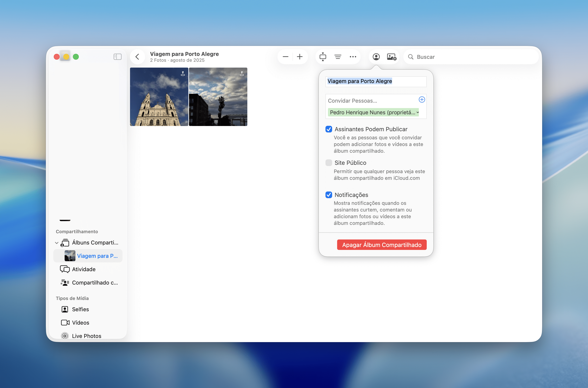
Task: Click the add photos icon
Action: [x=392, y=57]
